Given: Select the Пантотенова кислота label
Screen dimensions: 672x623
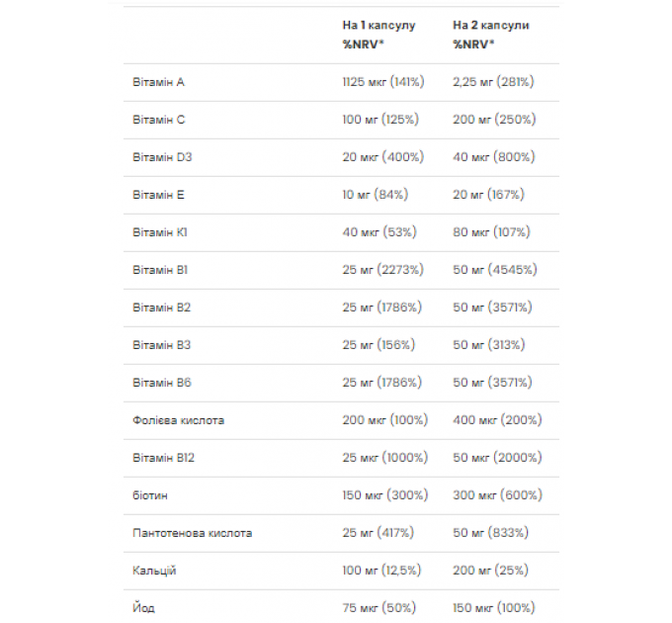Looking at the screenshot, I should tap(192, 533).
